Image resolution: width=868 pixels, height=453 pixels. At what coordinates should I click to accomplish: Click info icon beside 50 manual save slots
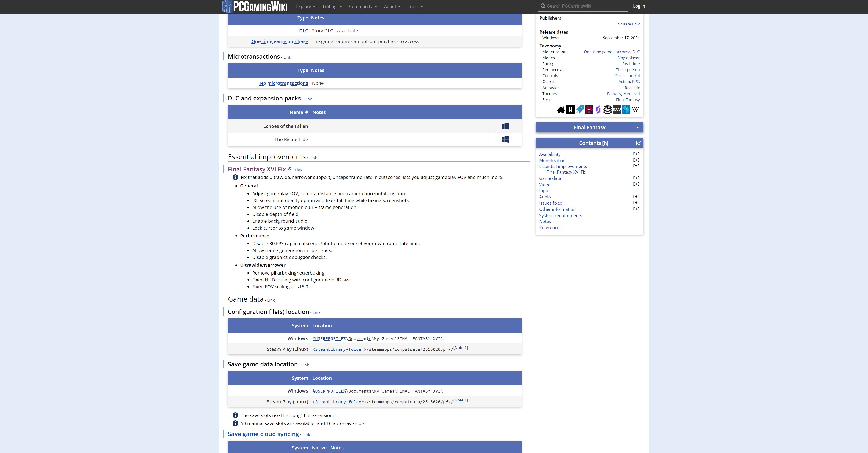click(235, 423)
